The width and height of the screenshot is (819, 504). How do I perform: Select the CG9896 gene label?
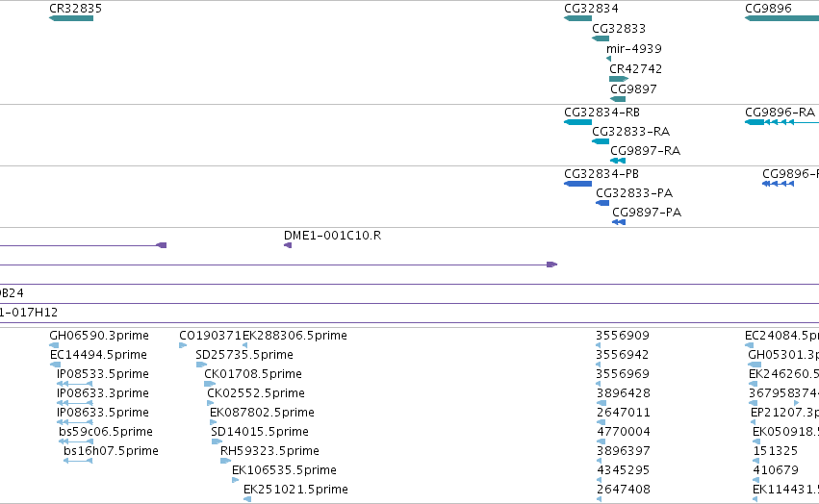pos(768,9)
